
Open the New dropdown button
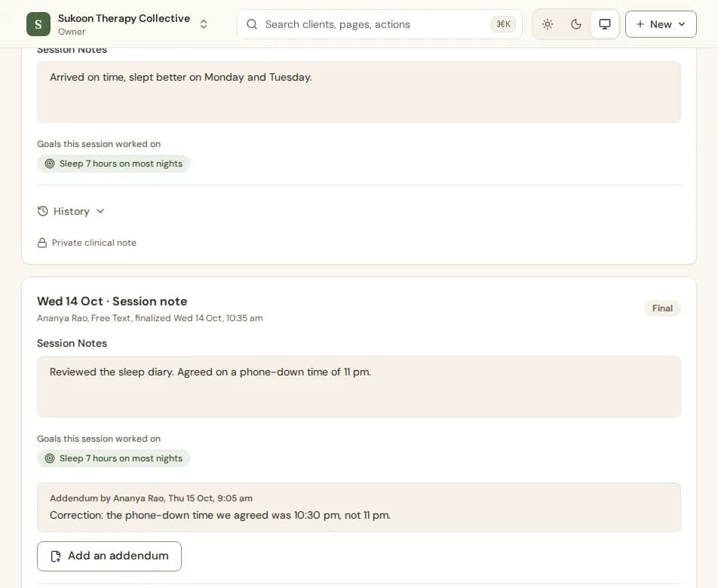click(661, 24)
